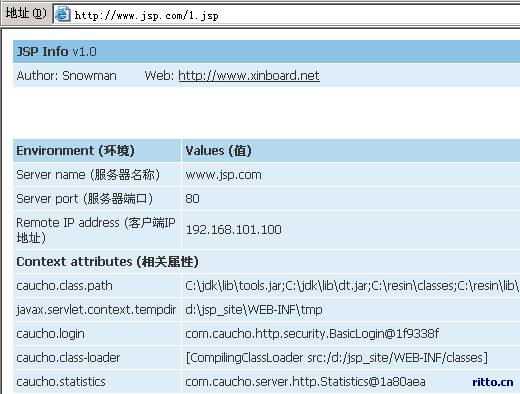Click the Server port row label
The image size is (520, 394).
[85, 199]
